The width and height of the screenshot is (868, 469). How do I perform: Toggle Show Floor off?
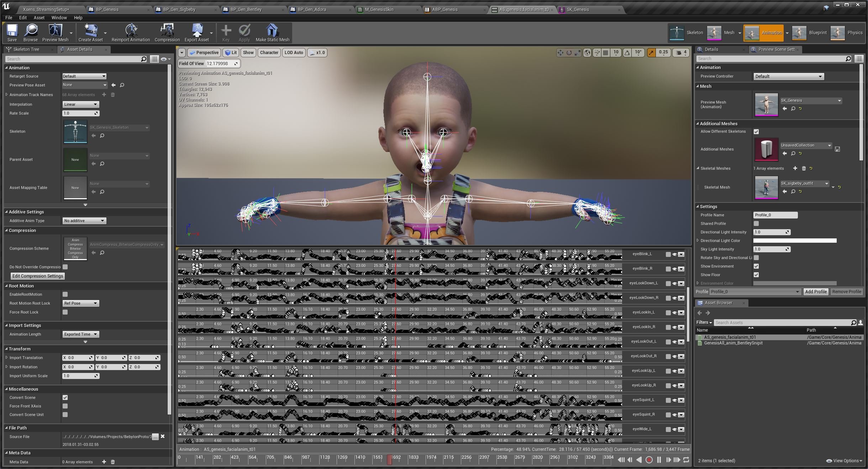coord(757,275)
